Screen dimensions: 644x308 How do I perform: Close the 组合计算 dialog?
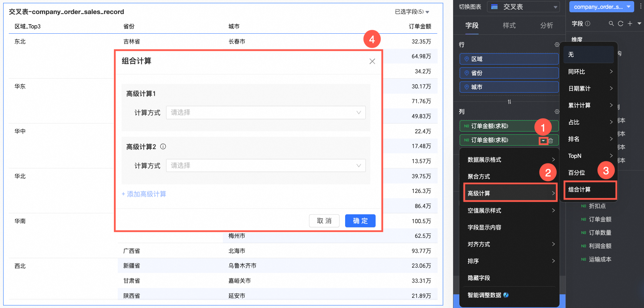372,61
